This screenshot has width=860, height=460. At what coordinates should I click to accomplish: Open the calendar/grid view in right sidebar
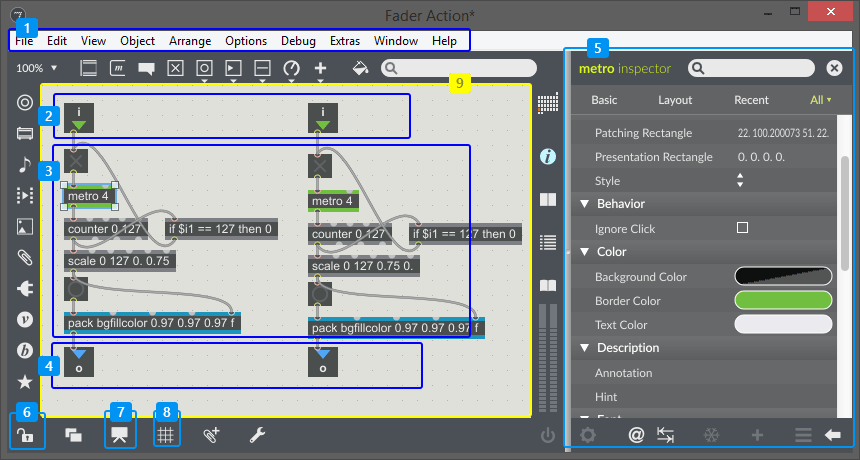point(548,103)
